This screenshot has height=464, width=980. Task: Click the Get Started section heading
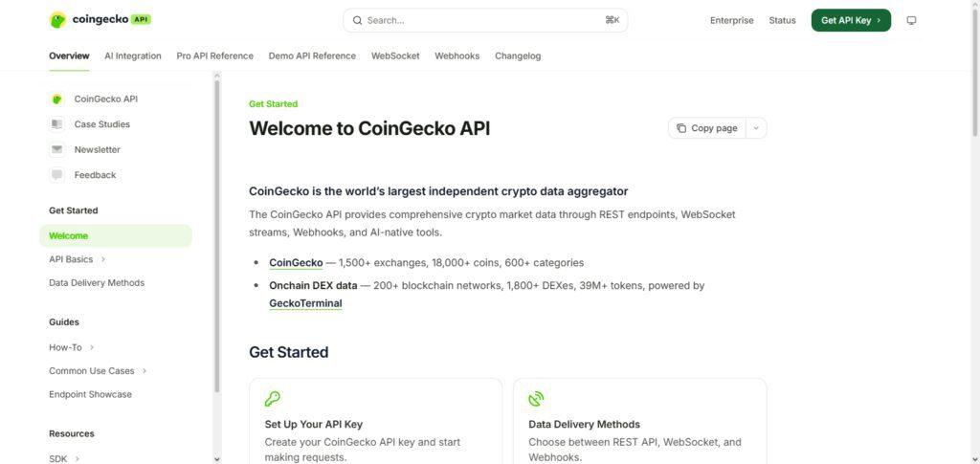pyautogui.click(x=289, y=352)
